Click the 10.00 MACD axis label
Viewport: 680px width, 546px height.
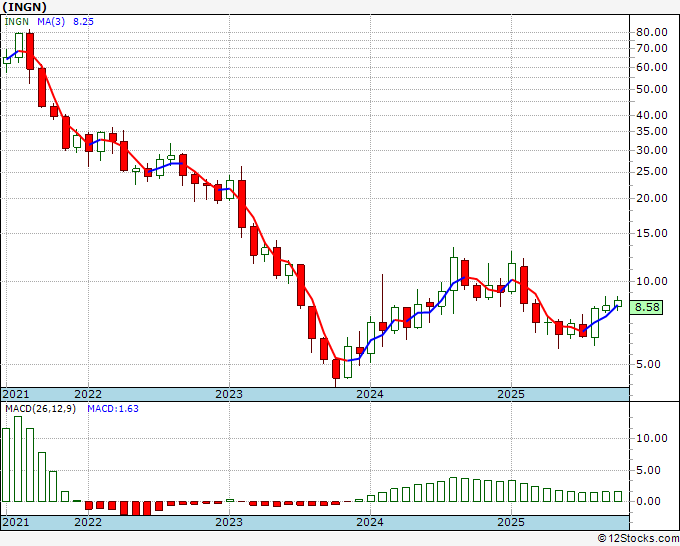[x=652, y=438]
